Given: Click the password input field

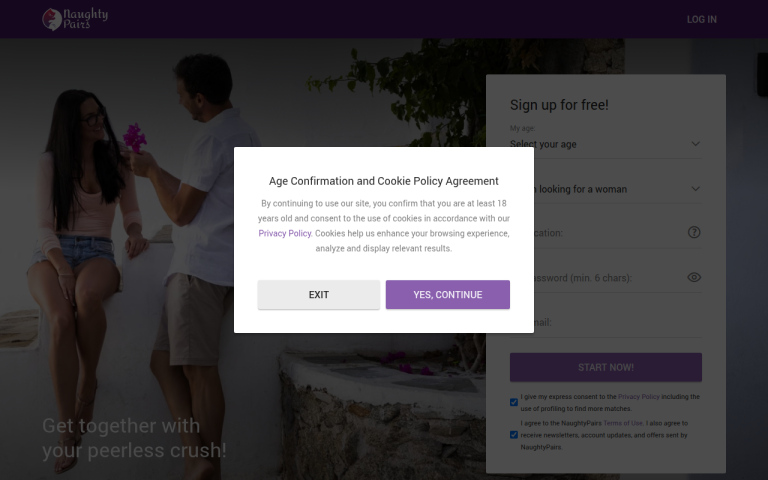Looking at the screenshot, I should point(605,278).
